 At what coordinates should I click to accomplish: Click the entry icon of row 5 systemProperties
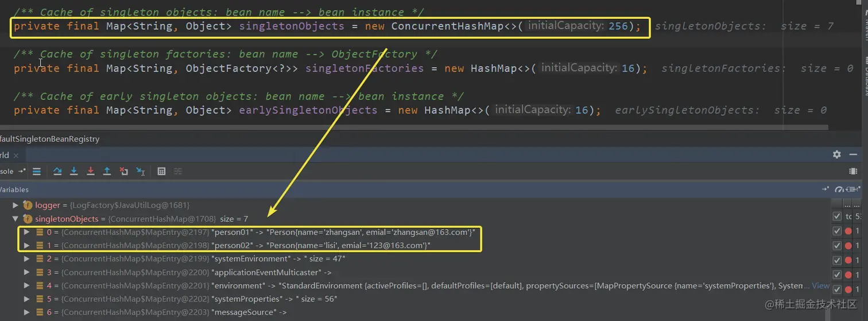40,299
